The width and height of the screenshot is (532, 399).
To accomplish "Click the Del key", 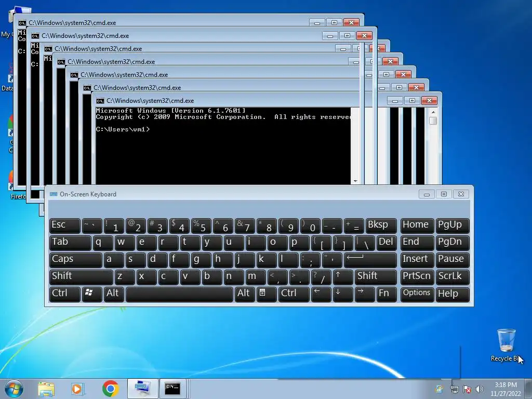I will [387, 243].
